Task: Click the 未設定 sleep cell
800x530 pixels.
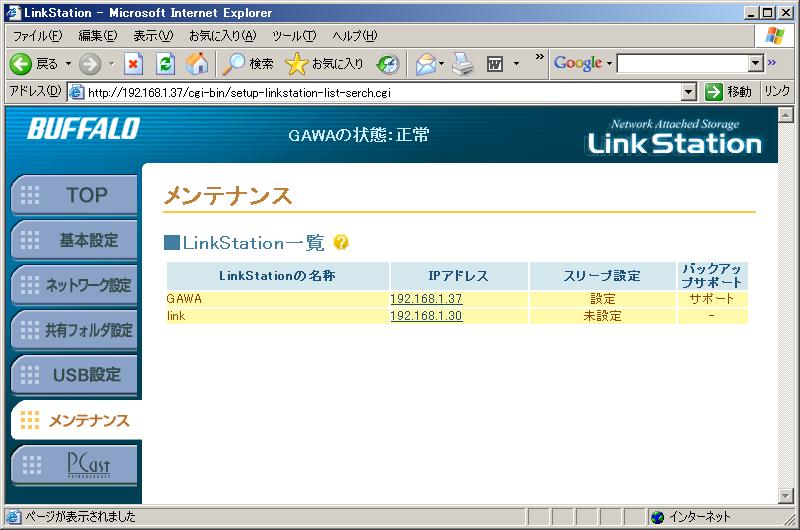Action: (x=603, y=316)
